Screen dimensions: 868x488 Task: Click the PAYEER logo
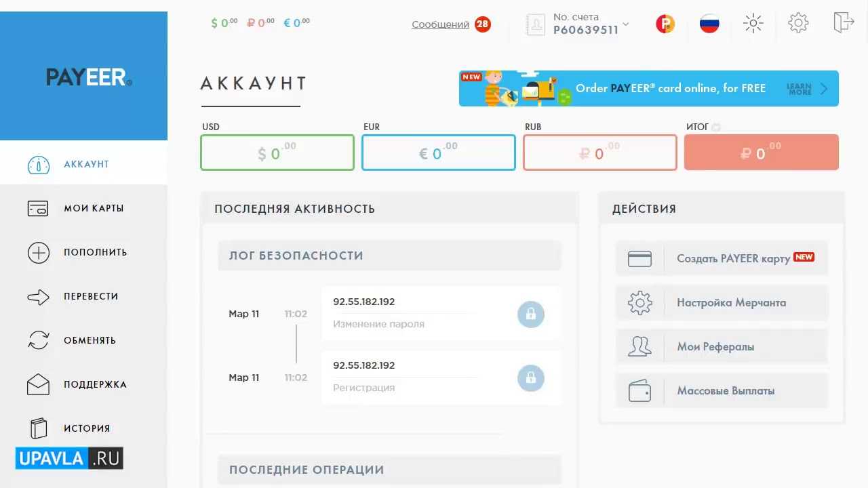[x=89, y=77]
